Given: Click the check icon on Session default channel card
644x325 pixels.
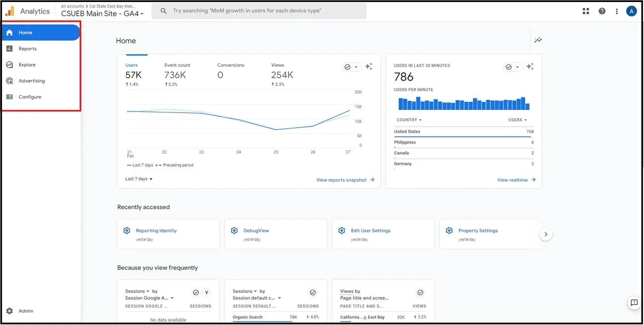Looking at the screenshot, I should click(x=313, y=293).
